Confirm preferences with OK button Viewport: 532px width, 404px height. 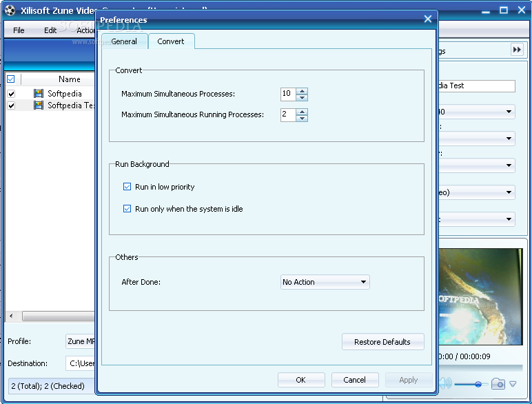pos(301,380)
